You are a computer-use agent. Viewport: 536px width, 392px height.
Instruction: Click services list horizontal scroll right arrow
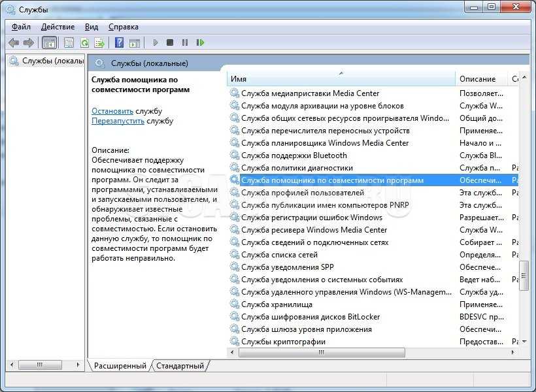(x=512, y=352)
